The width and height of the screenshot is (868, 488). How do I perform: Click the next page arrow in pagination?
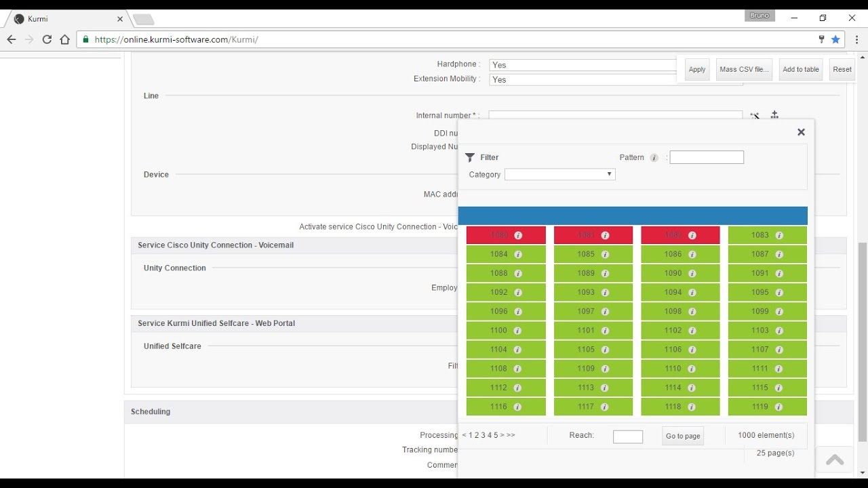[502, 435]
